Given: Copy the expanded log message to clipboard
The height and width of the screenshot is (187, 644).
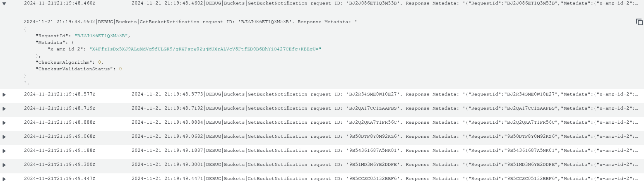Looking at the screenshot, I should click(639, 22).
